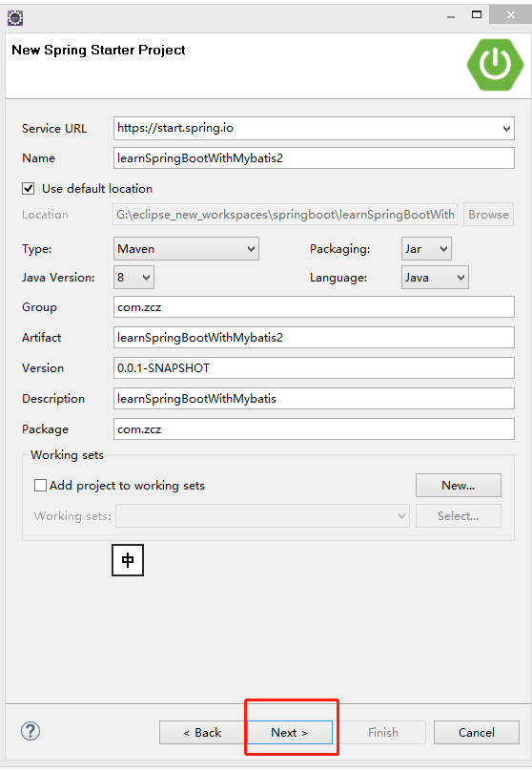The image size is (532, 772).
Task: Open the Type dropdown showing Maven
Action: [186, 249]
